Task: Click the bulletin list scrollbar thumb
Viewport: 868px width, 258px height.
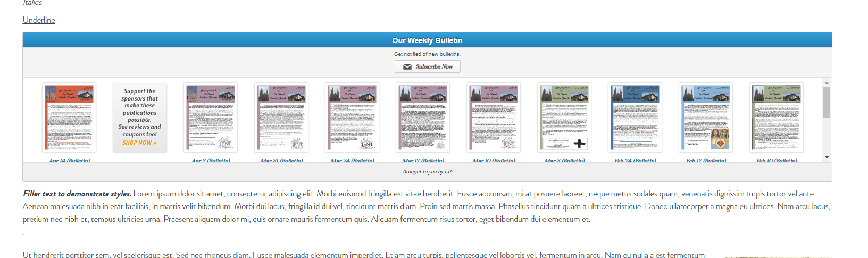Action: pos(827,102)
